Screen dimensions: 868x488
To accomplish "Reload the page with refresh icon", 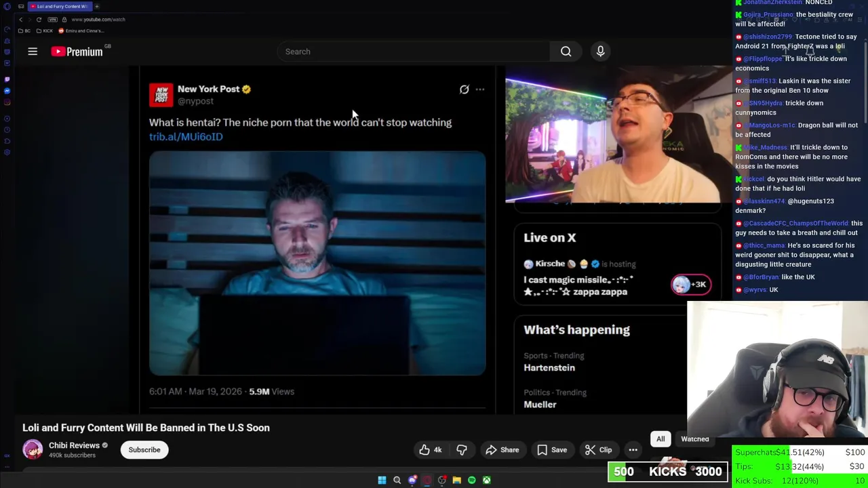I will point(39,20).
